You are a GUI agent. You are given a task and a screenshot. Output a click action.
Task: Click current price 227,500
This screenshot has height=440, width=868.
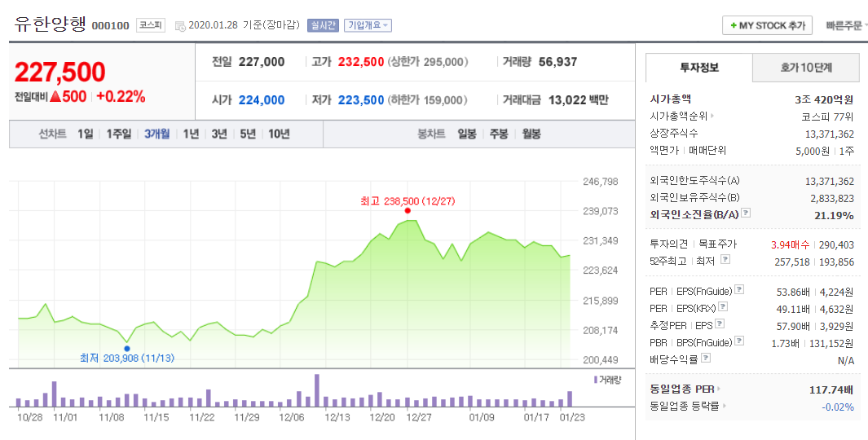(59, 72)
